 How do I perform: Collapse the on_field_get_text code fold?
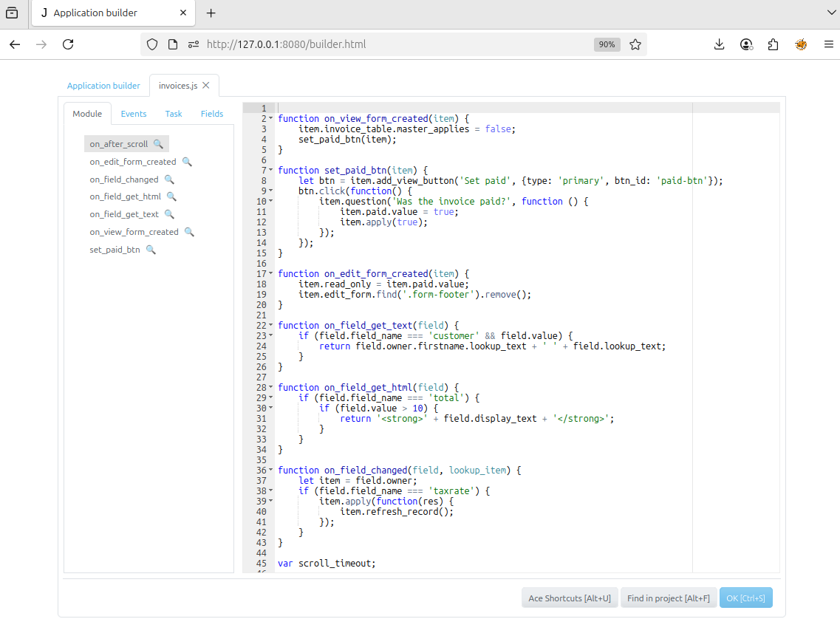(270, 325)
